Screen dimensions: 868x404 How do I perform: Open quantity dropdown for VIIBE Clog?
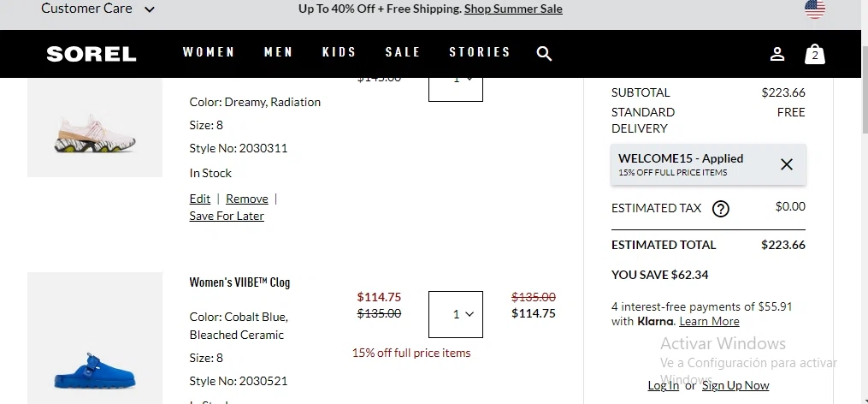(x=456, y=314)
